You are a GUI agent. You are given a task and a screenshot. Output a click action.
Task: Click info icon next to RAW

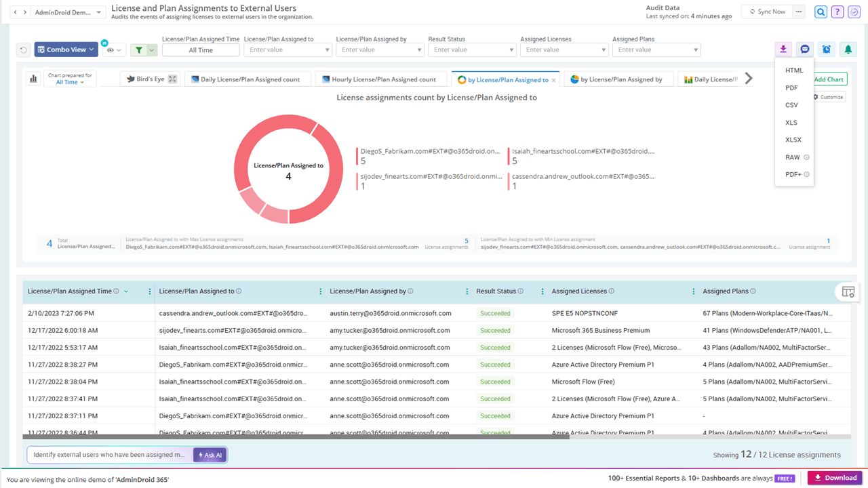click(806, 157)
